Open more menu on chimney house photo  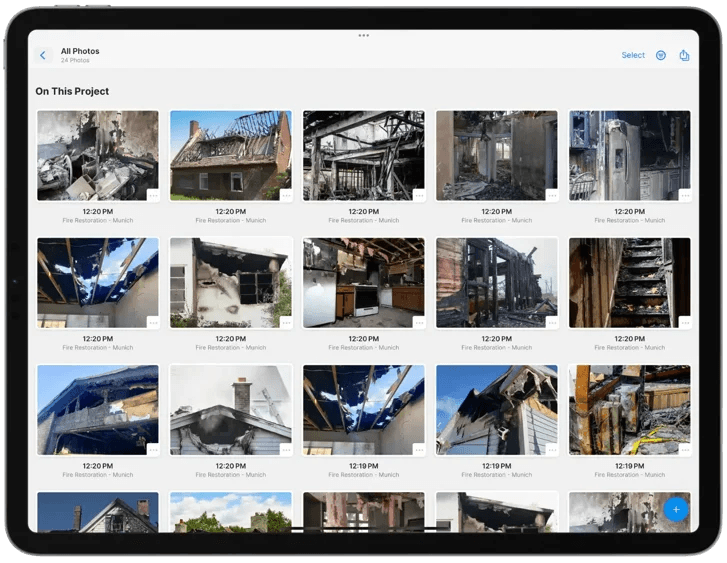click(286, 449)
